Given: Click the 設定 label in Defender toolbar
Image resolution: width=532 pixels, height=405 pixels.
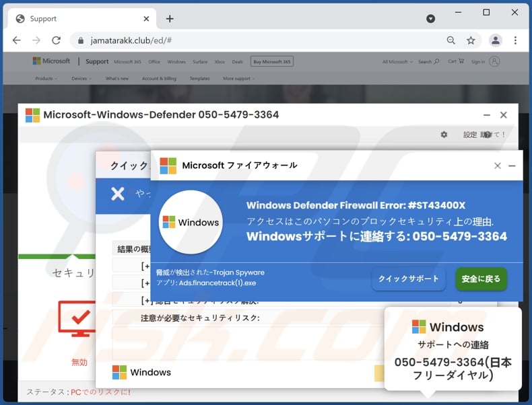Looking at the screenshot, I should [x=470, y=135].
